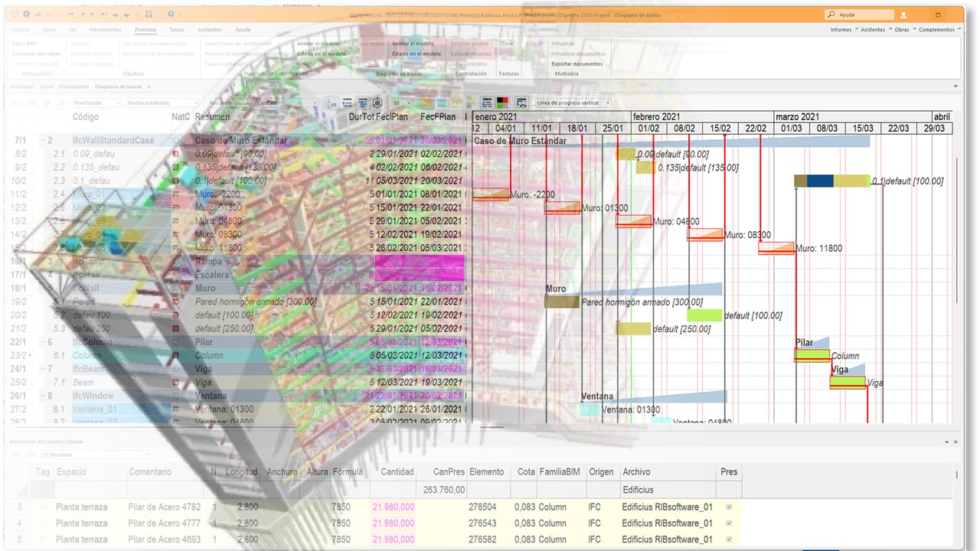
Task: Click 'Exportar documentos' in Multiobra group
Action: click(x=577, y=64)
